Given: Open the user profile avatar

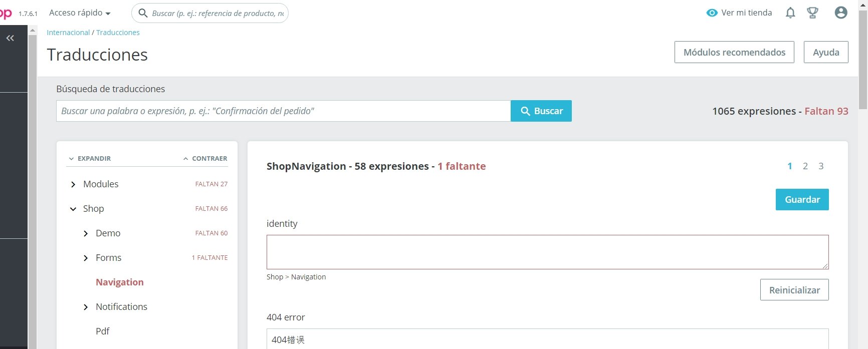Looking at the screenshot, I should pos(841,13).
